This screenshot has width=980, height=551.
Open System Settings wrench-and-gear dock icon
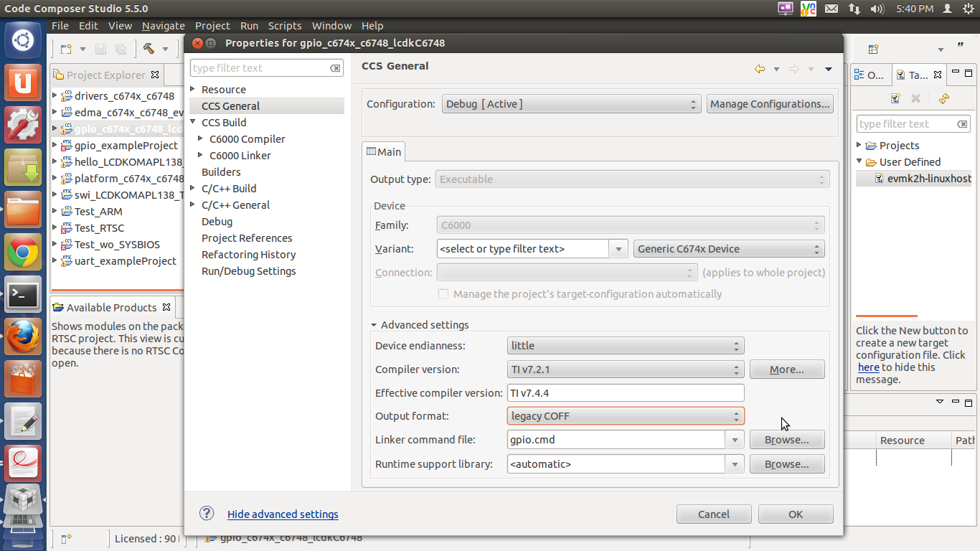pos(23,124)
